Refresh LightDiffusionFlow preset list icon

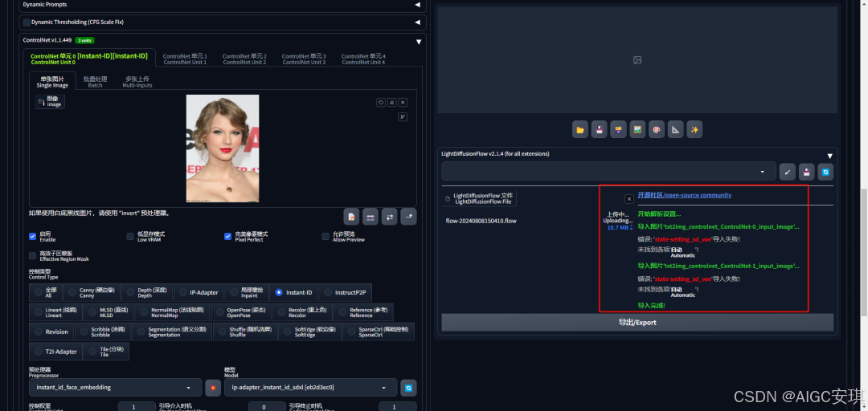point(825,172)
